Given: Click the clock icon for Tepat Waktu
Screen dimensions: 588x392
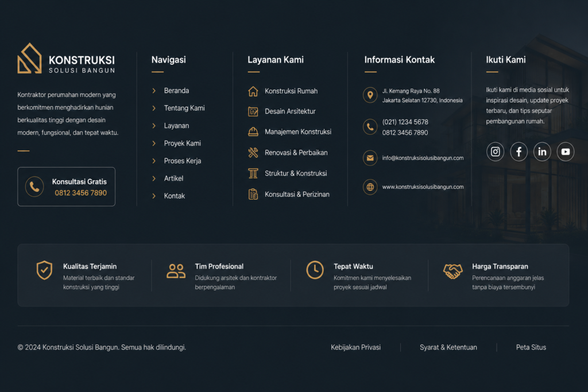Looking at the screenshot, I should [x=315, y=270].
